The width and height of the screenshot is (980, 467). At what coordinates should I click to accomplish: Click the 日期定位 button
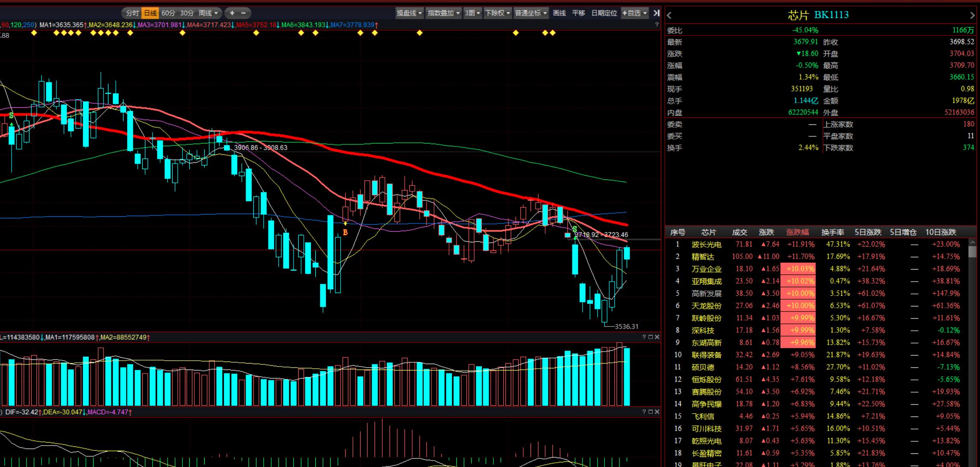pos(604,13)
